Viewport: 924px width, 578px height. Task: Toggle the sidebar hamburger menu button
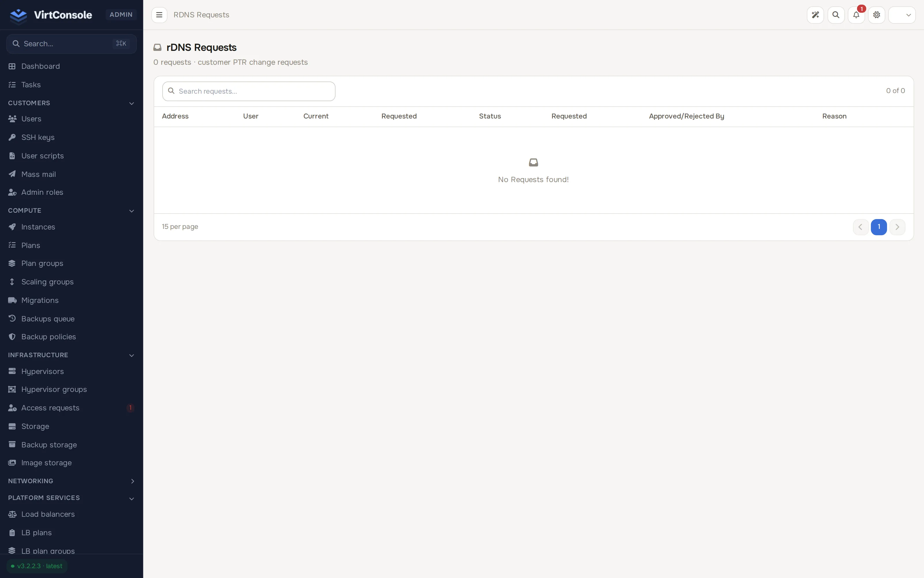[x=159, y=15]
